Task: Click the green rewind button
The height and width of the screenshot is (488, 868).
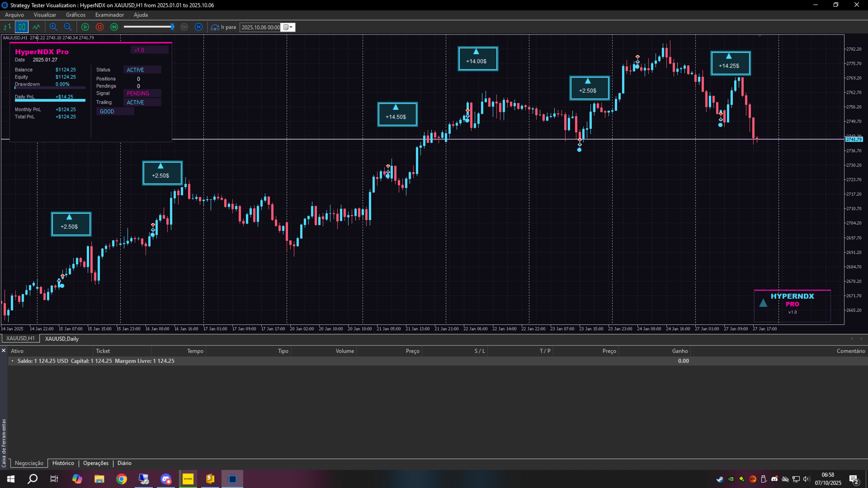Action: [x=114, y=27]
